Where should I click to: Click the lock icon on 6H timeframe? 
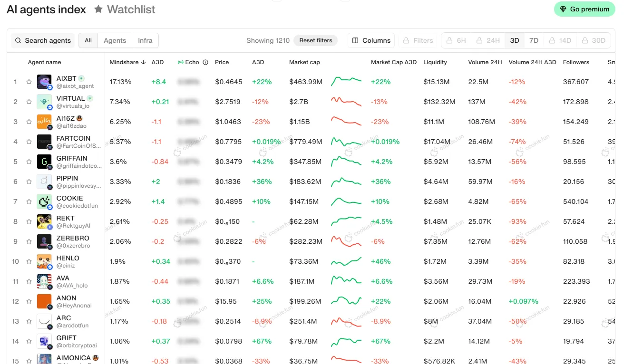pos(449,40)
